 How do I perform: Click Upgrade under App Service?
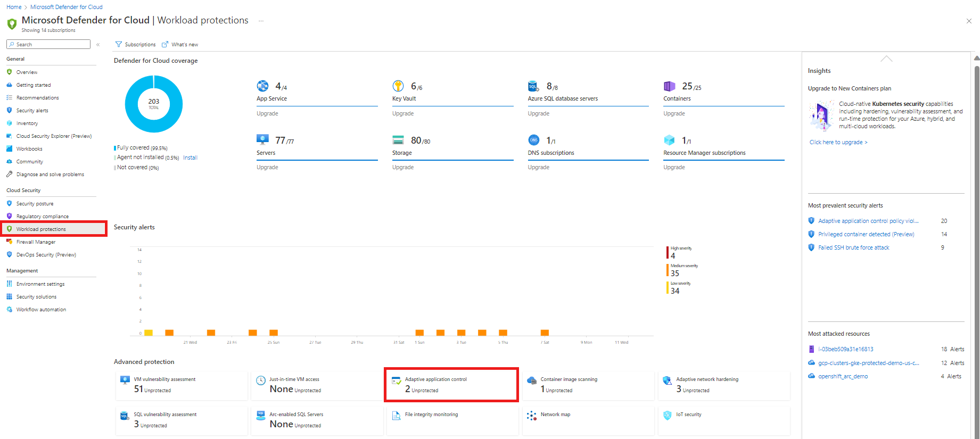267,114
